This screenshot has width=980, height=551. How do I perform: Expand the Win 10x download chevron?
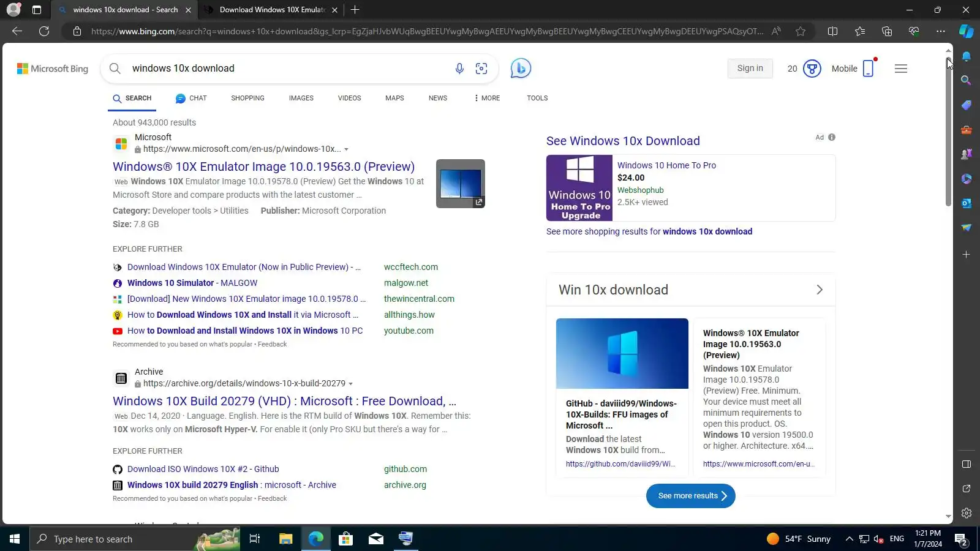click(820, 290)
